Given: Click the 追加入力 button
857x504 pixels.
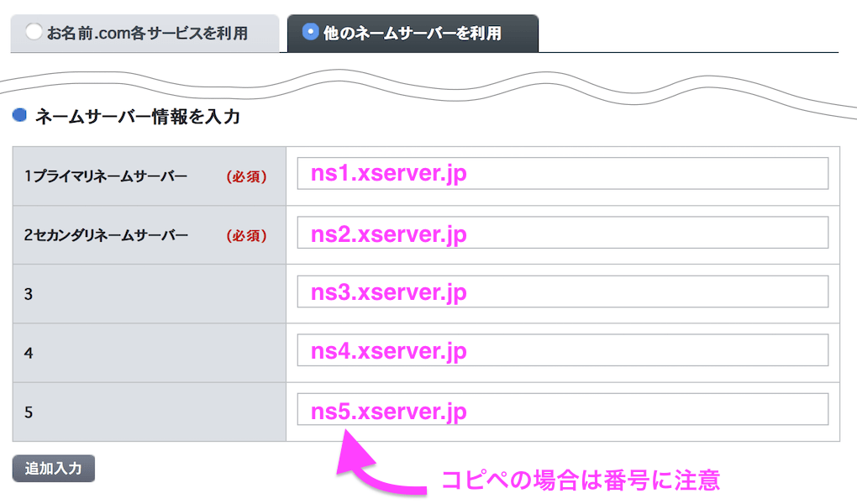Looking at the screenshot, I should tap(54, 469).
